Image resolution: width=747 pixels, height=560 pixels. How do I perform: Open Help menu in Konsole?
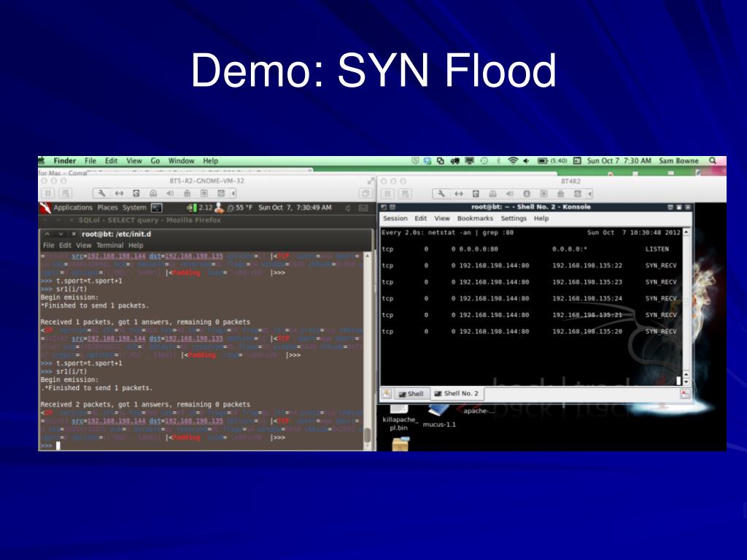point(541,218)
